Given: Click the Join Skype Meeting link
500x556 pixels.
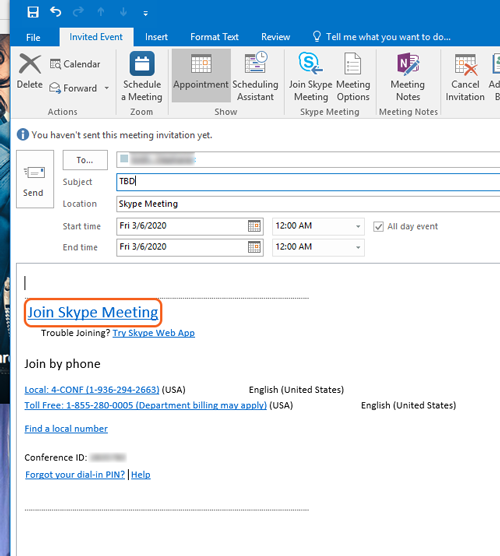Looking at the screenshot, I should pos(93,312).
